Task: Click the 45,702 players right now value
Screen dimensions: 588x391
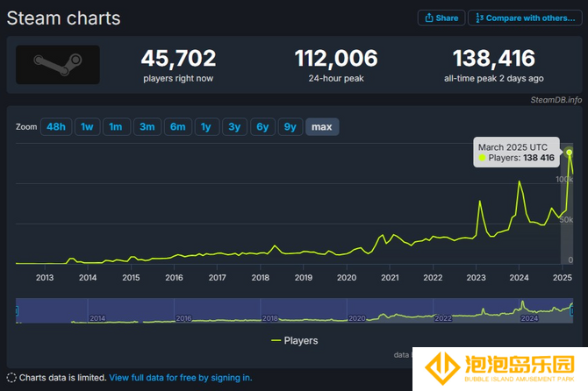Action: click(x=178, y=59)
